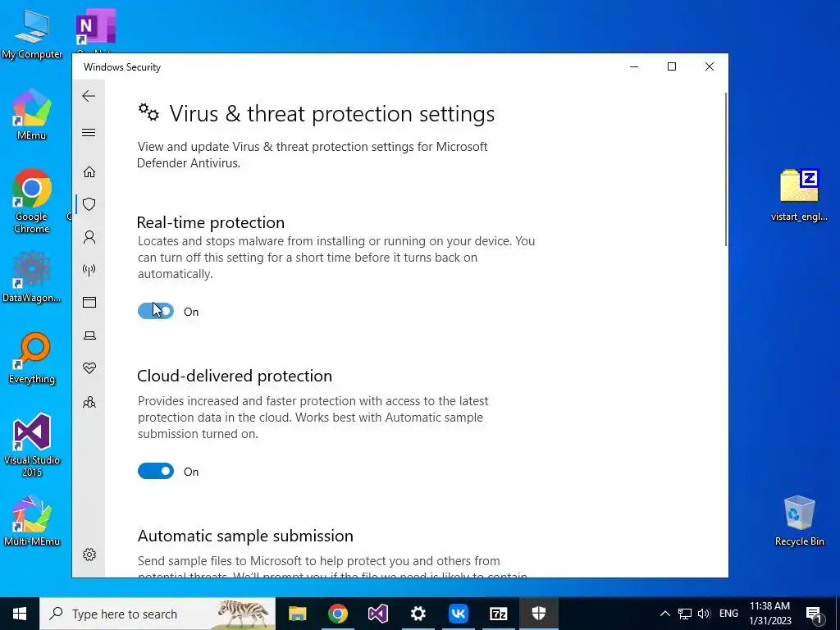The image size is (840, 630).
Task: Click the Windows Security vertical scrollbar
Action: tap(725, 169)
